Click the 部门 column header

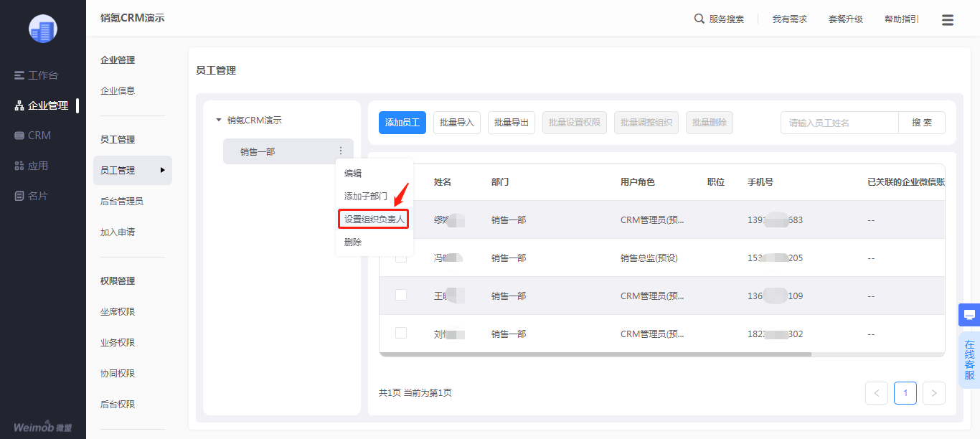tap(500, 182)
